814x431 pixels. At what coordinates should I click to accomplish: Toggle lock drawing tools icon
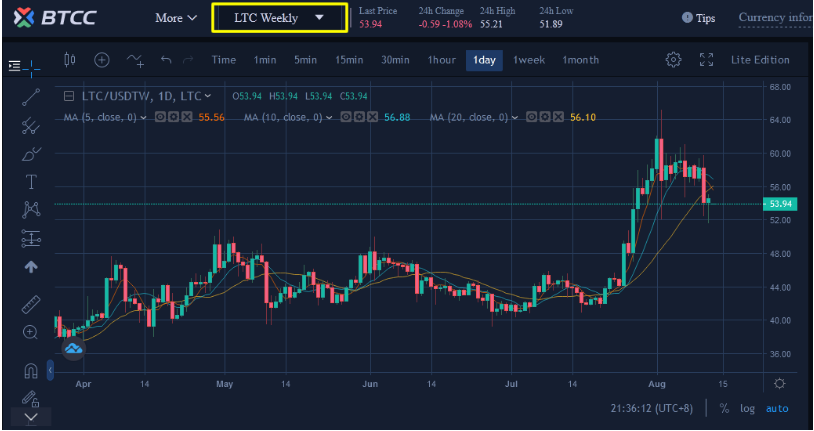tap(31, 399)
